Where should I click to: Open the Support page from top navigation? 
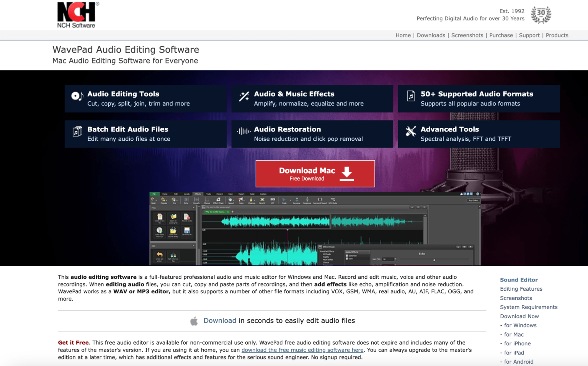(x=529, y=35)
